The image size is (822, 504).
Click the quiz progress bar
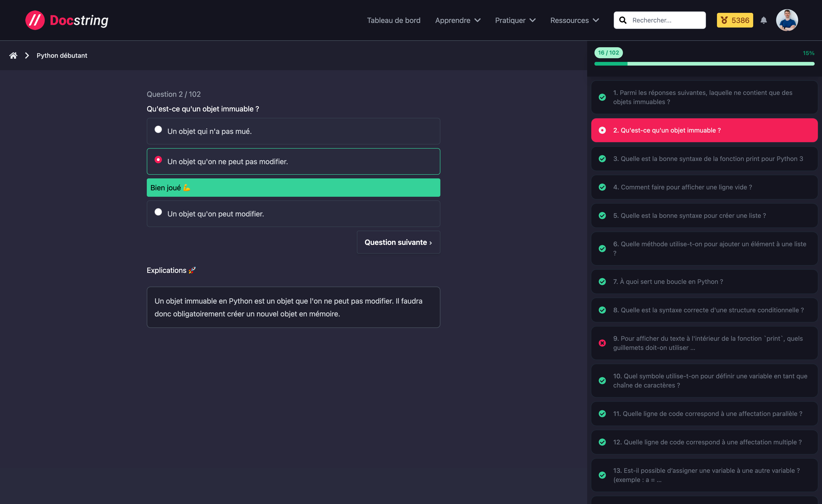[x=704, y=64]
